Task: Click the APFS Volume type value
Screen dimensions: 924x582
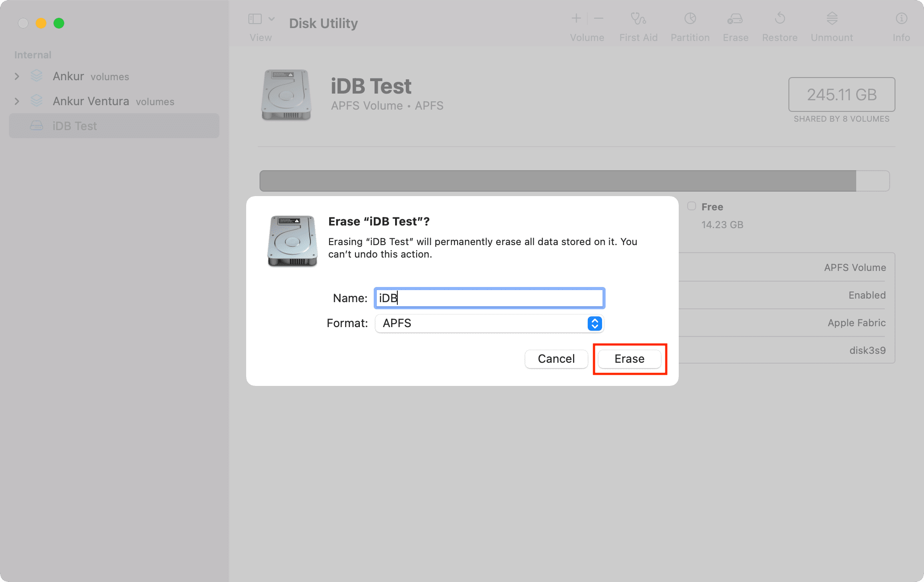Action: [855, 267]
